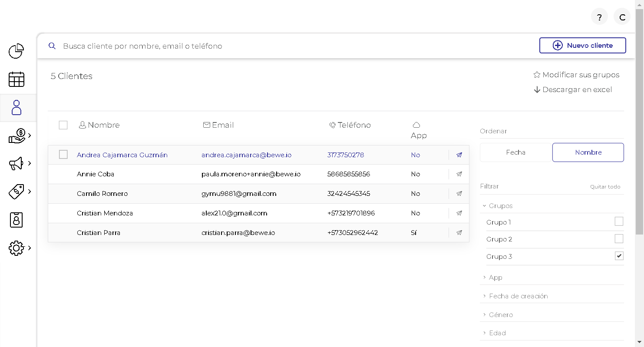Click the download arrow beside Descargar en excel

[537, 89]
